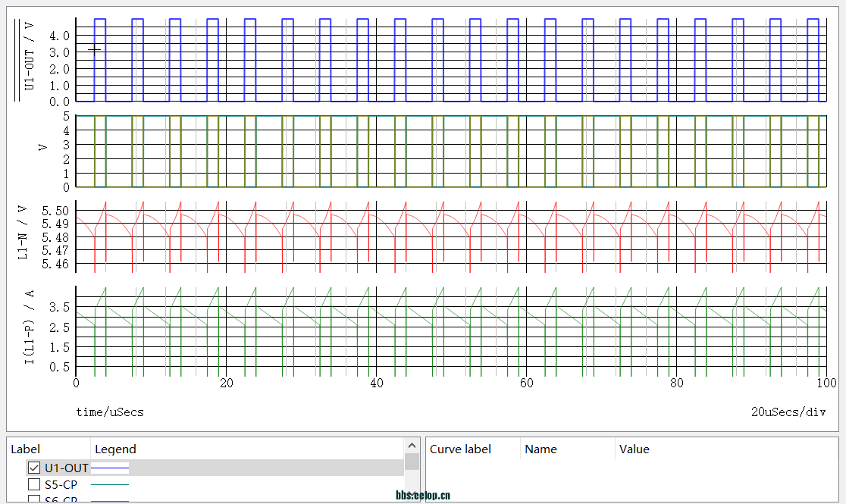Screen dimensions: 846x504
Task: Click the "80" time axis tick label
Action: [677, 383]
